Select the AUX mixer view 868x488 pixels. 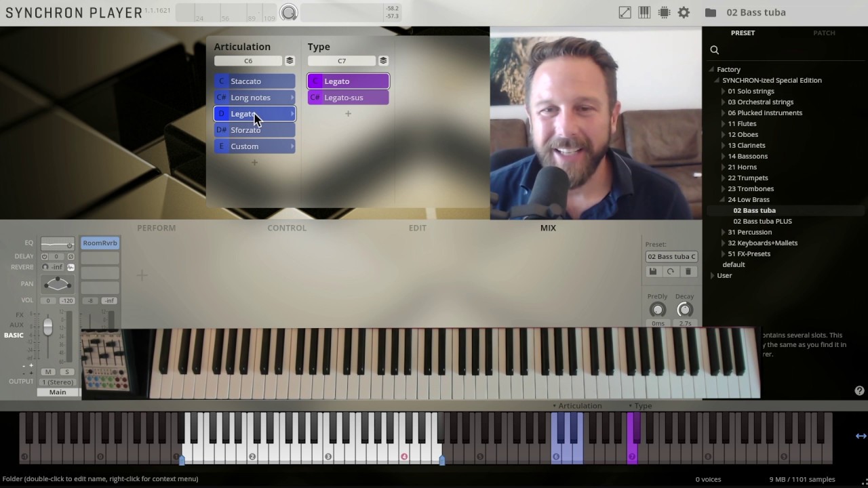pyautogui.click(x=17, y=325)
